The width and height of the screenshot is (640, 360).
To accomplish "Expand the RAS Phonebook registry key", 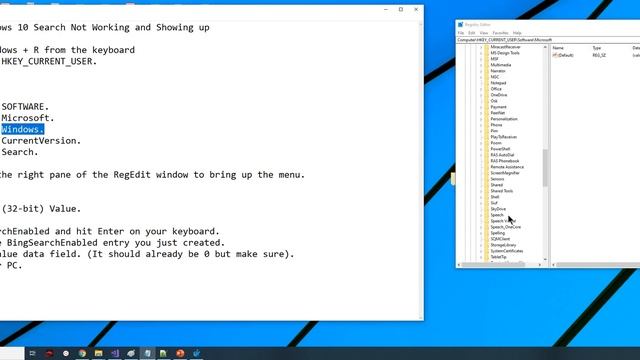I will tap(481, 161).
